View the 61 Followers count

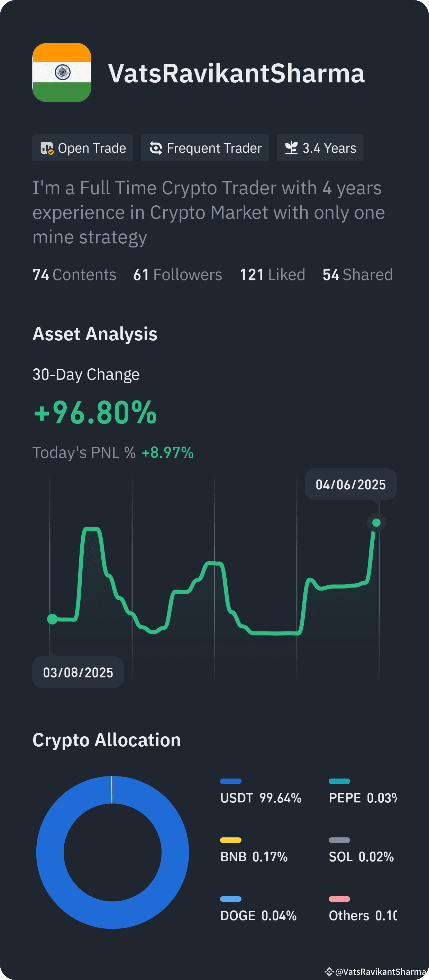(x=177, y=275)
